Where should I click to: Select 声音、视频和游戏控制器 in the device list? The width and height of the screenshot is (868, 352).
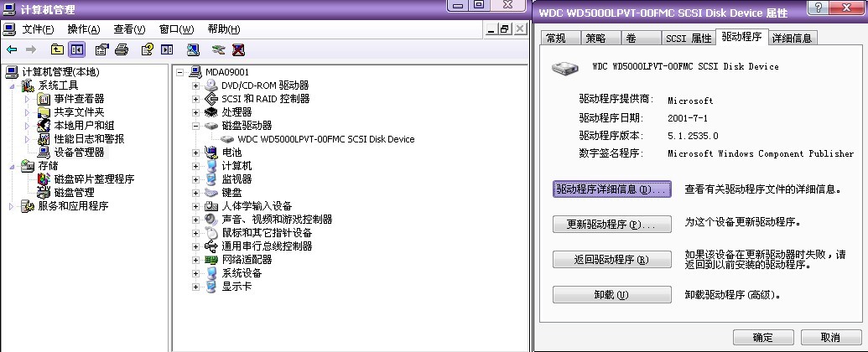click(277, 220)
